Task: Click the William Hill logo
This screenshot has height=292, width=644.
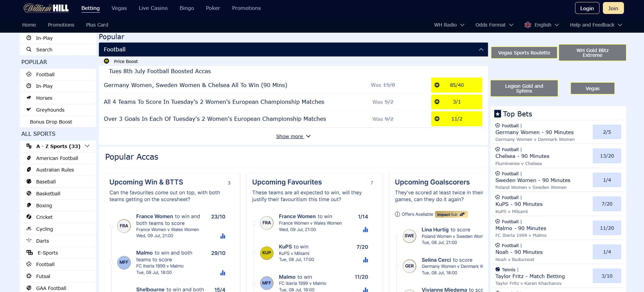Action: click(46, 8)
